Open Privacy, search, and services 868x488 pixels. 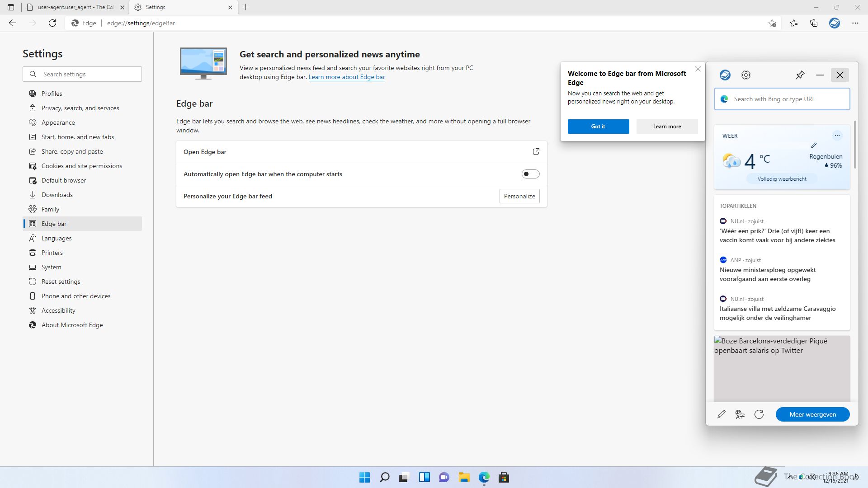(x=82, y=108)
